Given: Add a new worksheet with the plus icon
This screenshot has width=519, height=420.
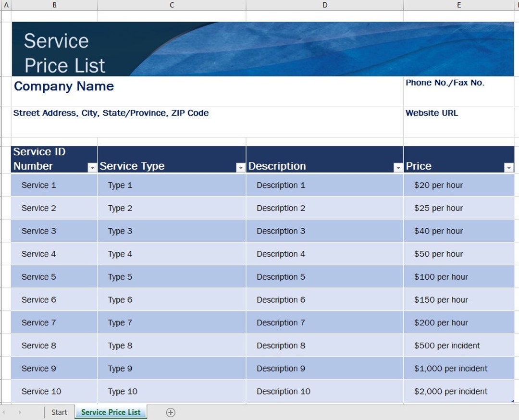Looking at the screenshot, I should 171,412.
